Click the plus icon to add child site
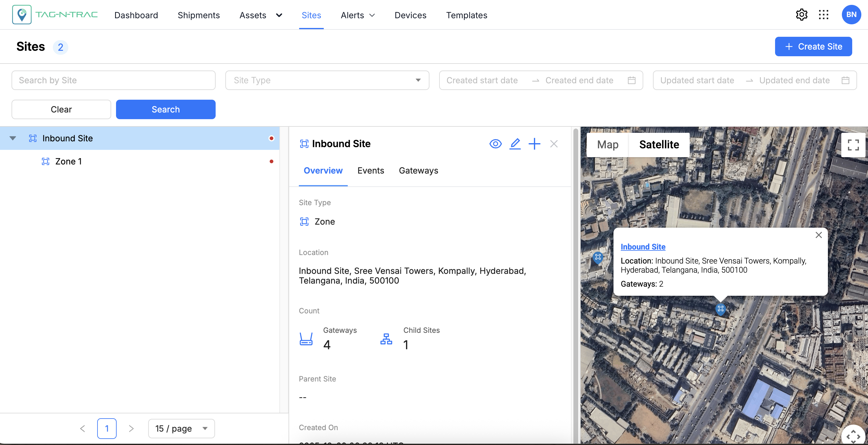The height and width of the screenshot is (445, 868). point(534,144)
